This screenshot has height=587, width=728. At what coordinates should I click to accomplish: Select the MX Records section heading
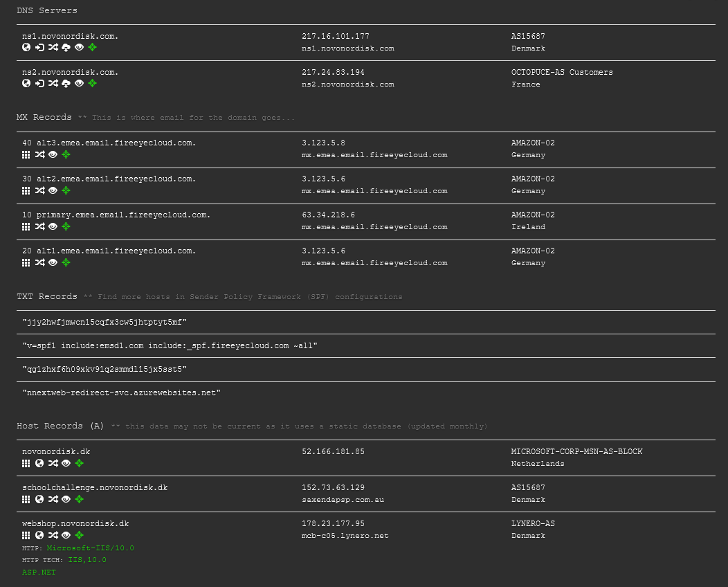pyautogui.click(x=44, y=117)
